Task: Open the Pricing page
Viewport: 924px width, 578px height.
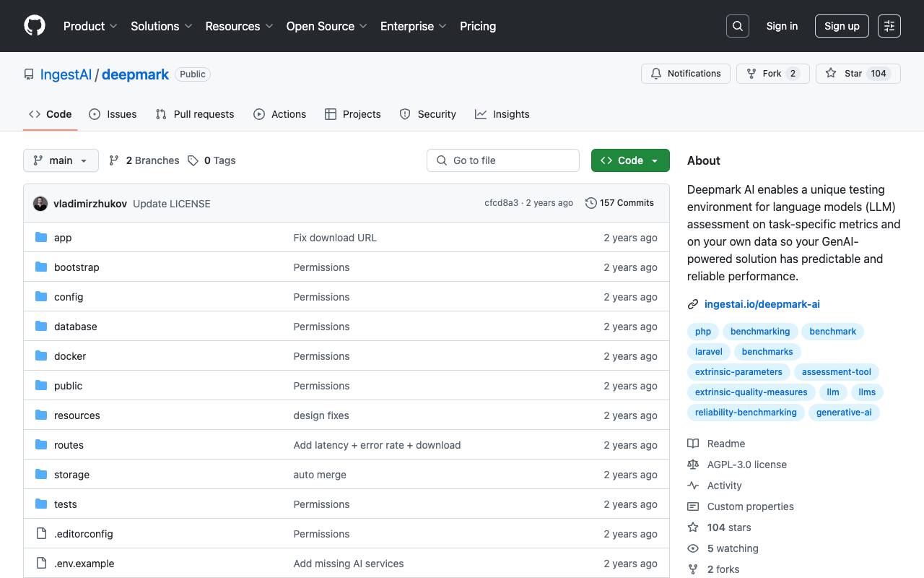Action: pos(478,26)
